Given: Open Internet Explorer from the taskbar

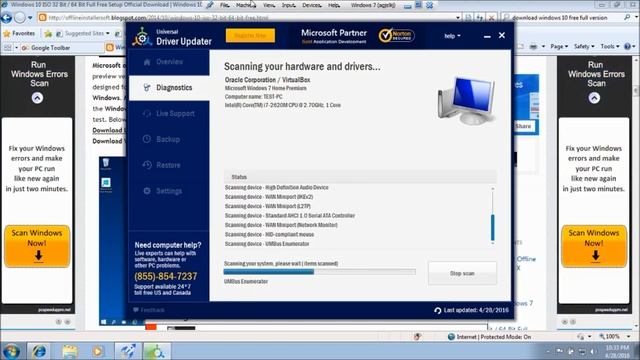Looking at the screenshot, I should [x=39, y=351].
